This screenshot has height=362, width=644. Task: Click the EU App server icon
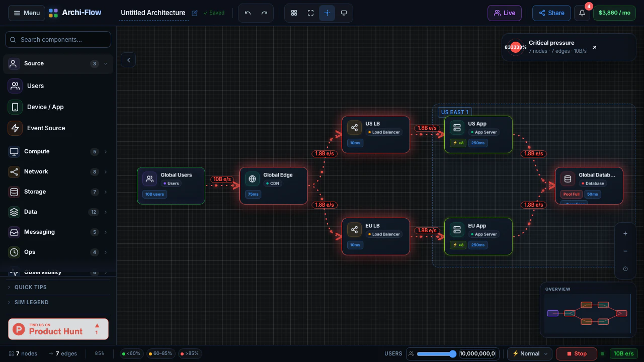tap(457, 230)
